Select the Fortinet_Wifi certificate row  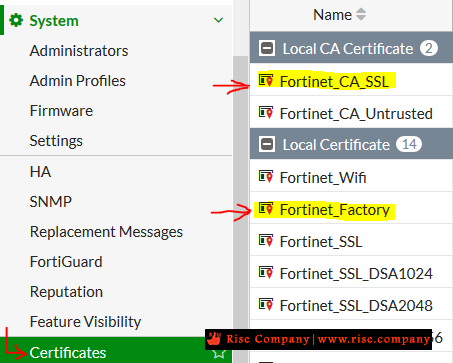coord(351,176)
